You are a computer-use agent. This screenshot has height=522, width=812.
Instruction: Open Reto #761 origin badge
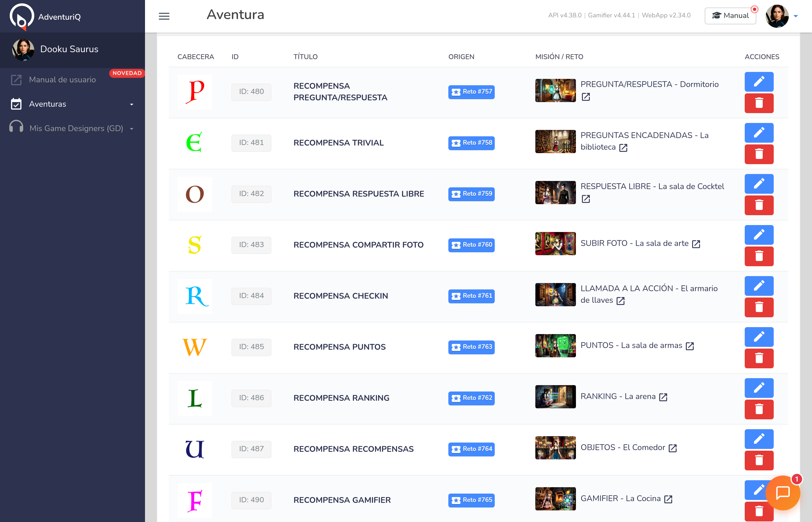[471, 296]
